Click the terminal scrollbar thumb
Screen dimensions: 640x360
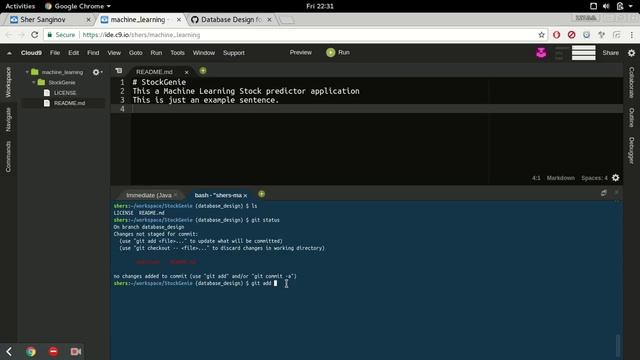click(618, 345)
